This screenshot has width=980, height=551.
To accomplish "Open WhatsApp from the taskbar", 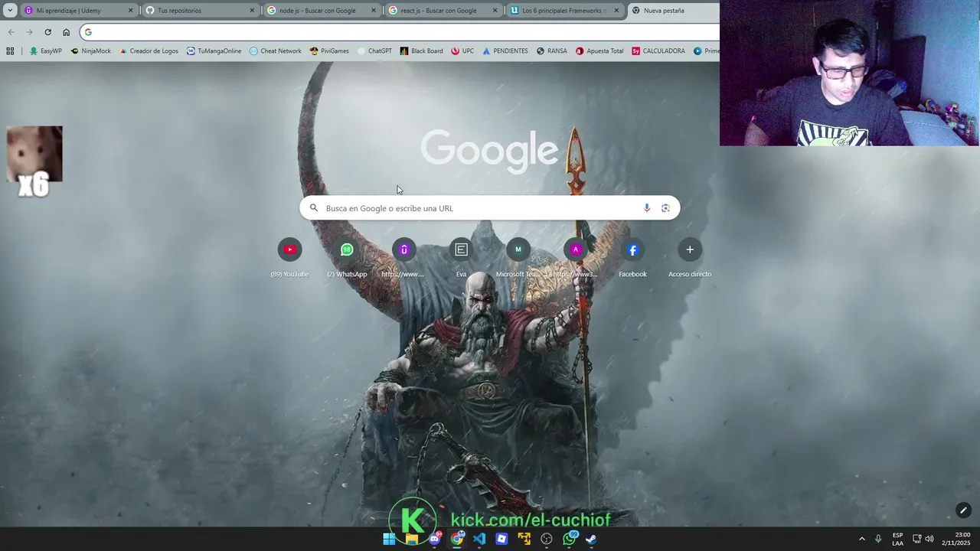I will (569, 539).
